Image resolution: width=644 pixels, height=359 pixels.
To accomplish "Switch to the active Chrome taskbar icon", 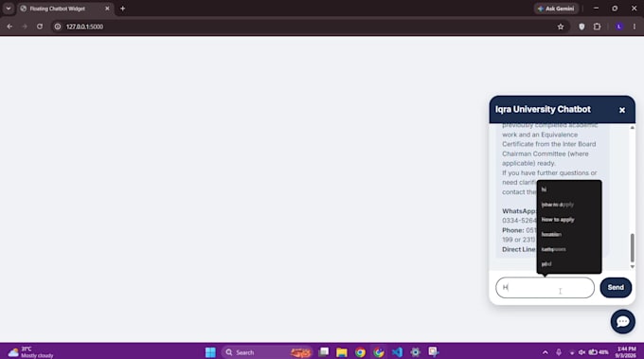I will [379, 352].
